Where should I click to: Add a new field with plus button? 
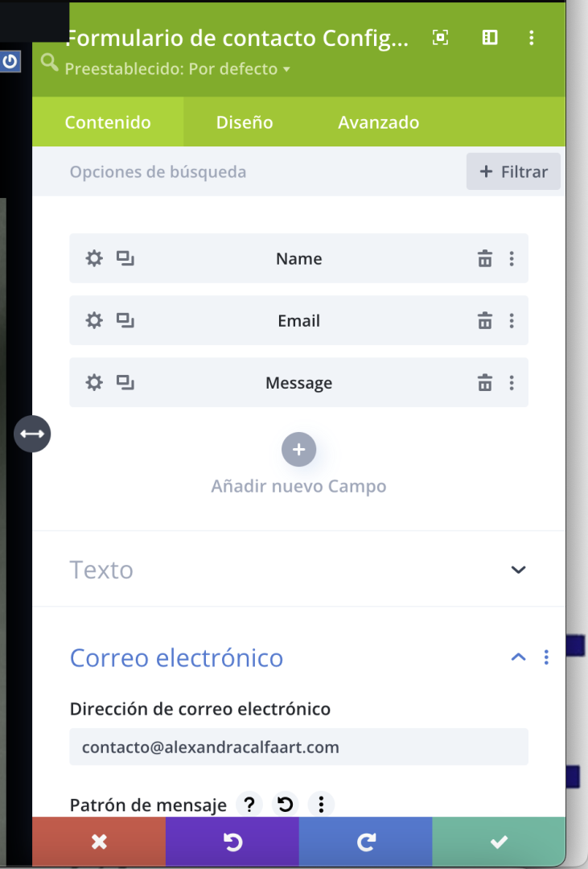click(298, 450)
